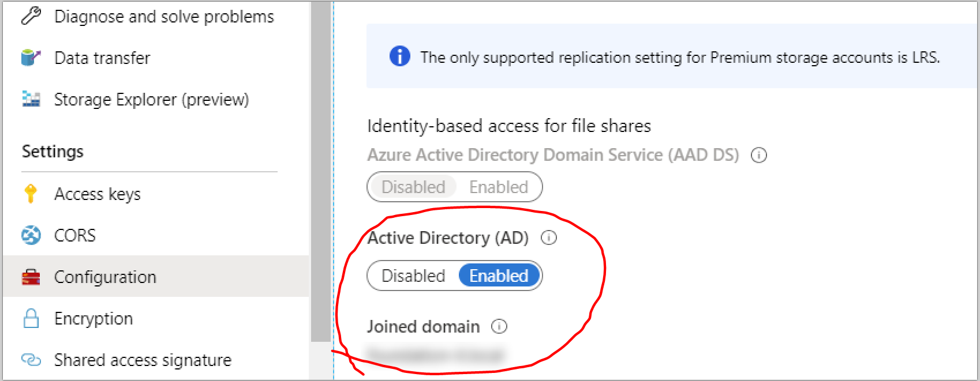Click the Configuration toolbox icon
This screenshot has width=980, height=381.
pyautogui.click(x=31, y=277)
